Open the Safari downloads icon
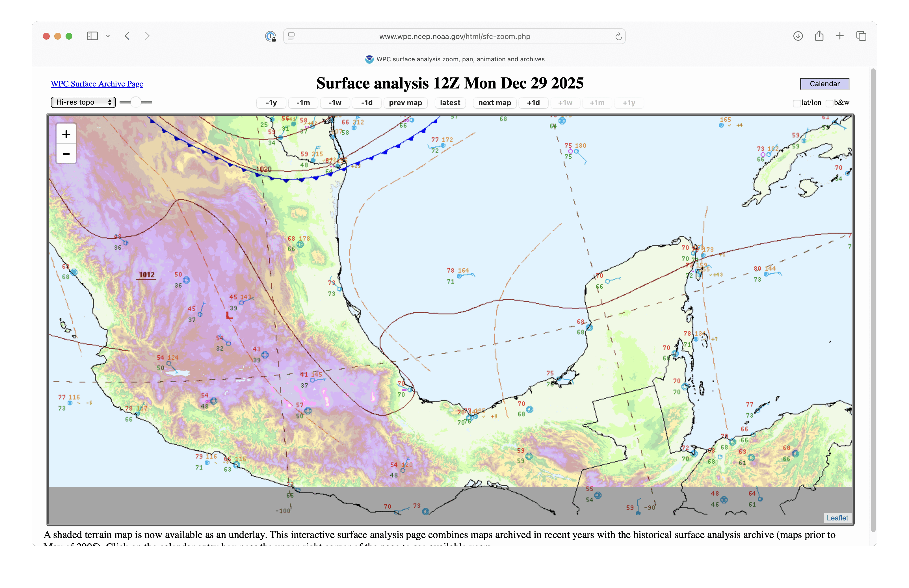This screenshot has width=909, height=588. [798, 36]
